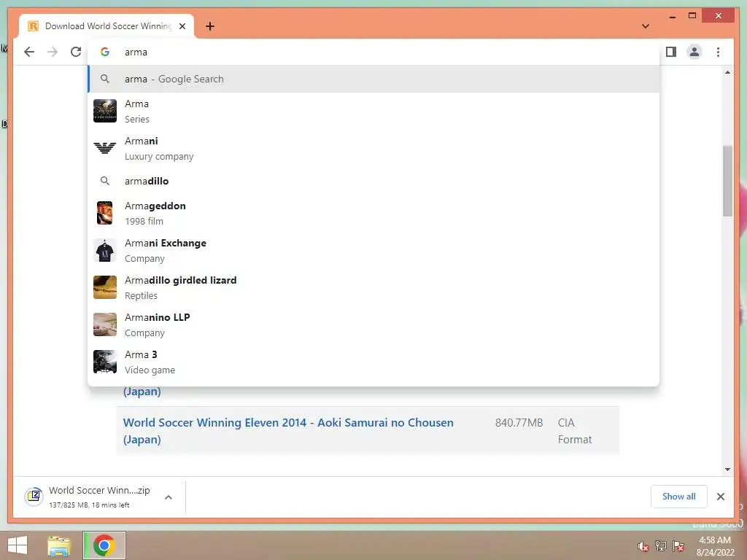This screenshot has width=747, height=560.
Task: Expand the download item options chevron
Action: (x=169, y=497)
